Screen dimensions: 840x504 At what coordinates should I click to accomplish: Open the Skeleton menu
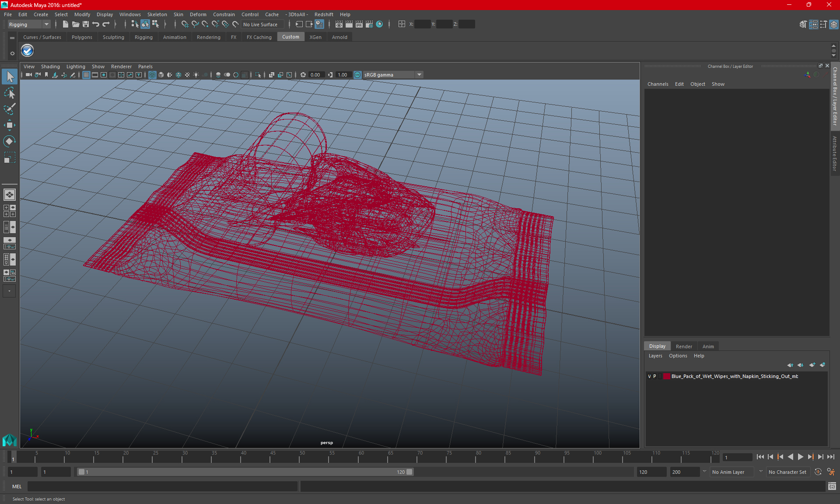(157, 14)
